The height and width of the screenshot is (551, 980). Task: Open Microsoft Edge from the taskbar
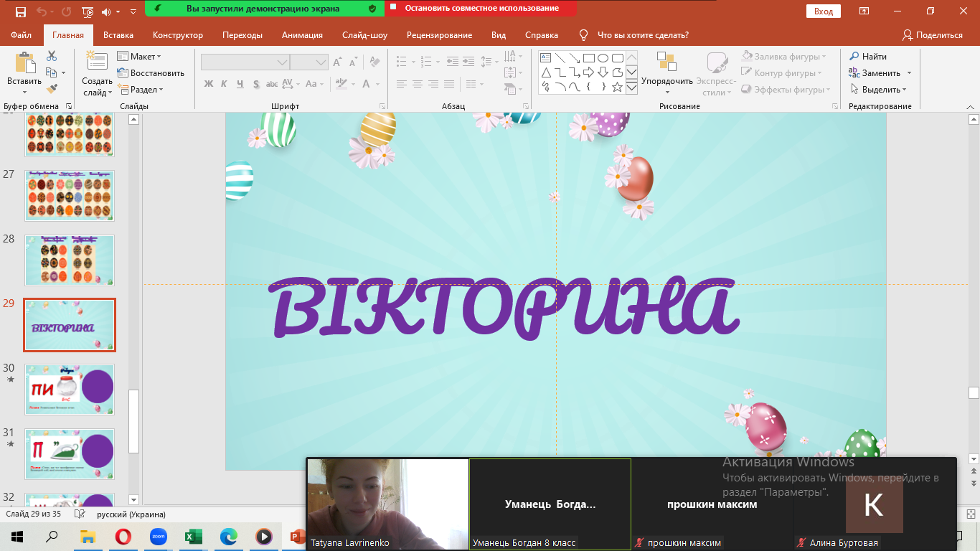228,536
